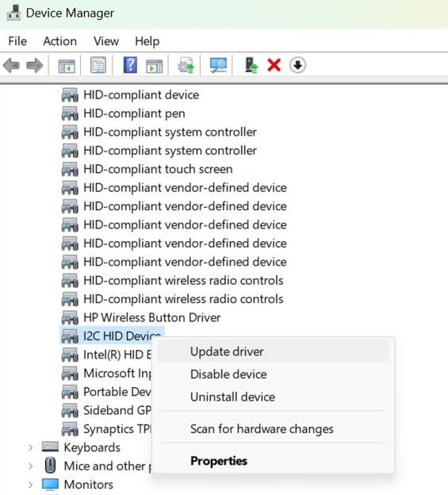Click the I2C HID Device icon
This screenshot has height=495, width=448.
pos(70,336)
